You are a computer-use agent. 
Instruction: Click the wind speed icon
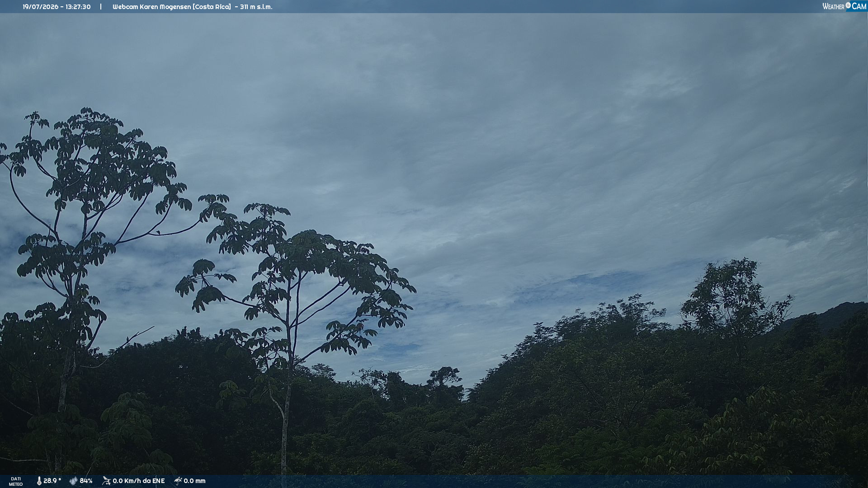click(106, 481)
